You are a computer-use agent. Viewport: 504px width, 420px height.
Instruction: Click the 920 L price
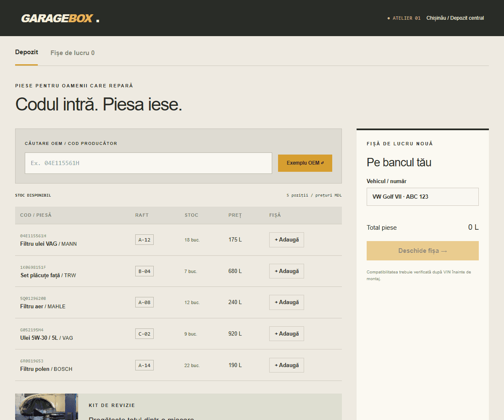click(235, 334)
